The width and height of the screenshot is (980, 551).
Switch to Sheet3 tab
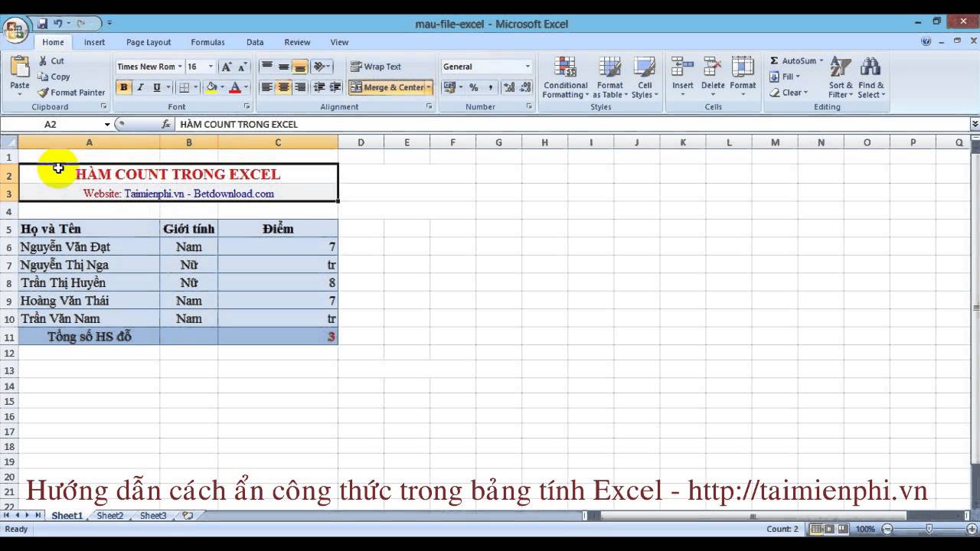pyautogui.click(x=152, y=516)
